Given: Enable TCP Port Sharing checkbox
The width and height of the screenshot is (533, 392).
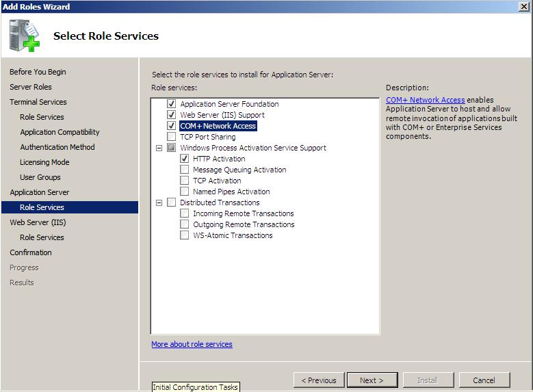Looking at the screenshot, I should tap(171, 137).
